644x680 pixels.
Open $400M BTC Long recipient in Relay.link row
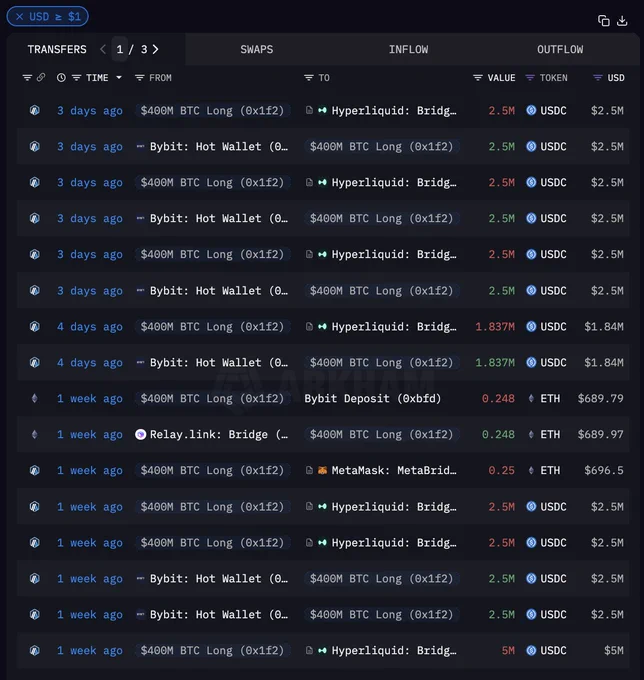(381, 435)
